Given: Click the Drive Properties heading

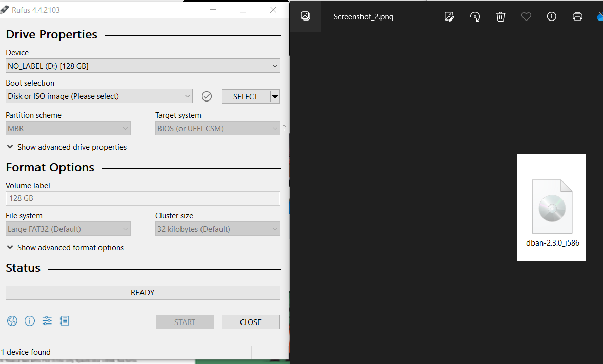Looking at the screenshot, I should pyautogui.click(x=51, y=34).
